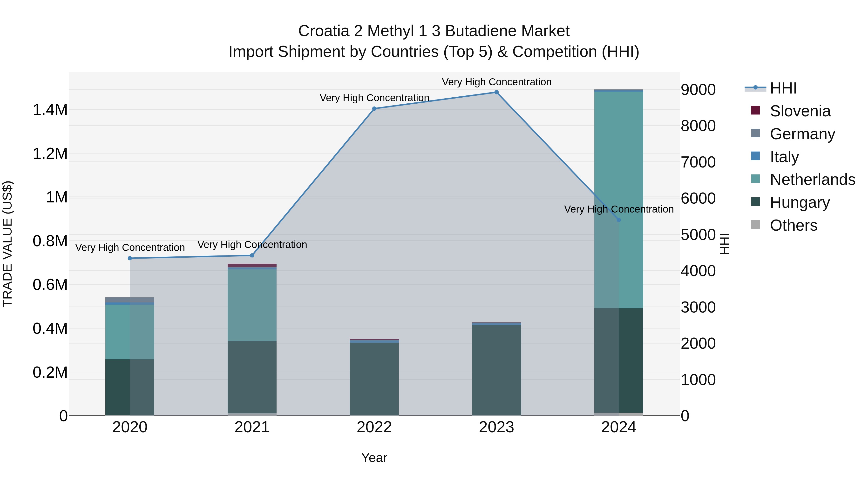The image size is (868, 488).
Task: Toggle the Slovenia legend entry
Action: (791, 111)
